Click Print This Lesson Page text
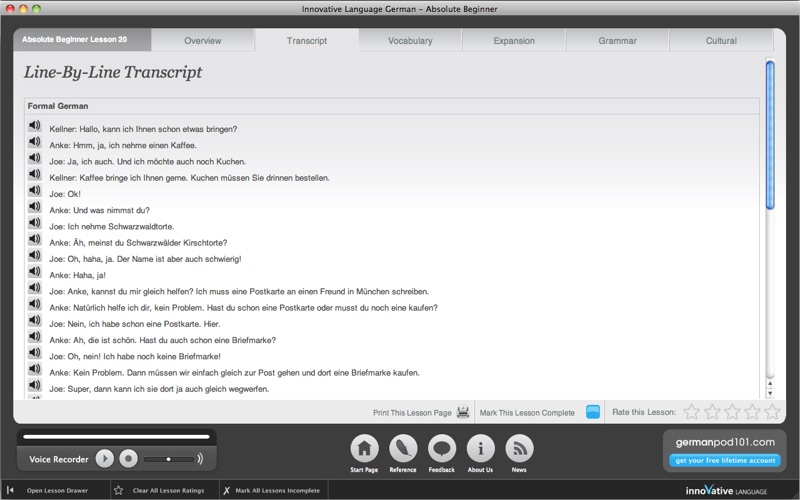Viewport: 800px width, 500px height. click(x=412, y=413)
